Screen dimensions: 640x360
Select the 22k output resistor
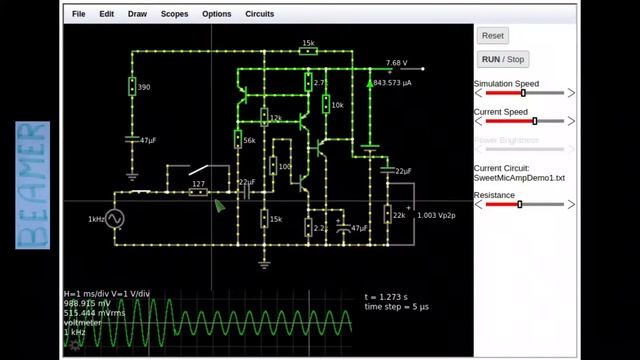point(387,215)
